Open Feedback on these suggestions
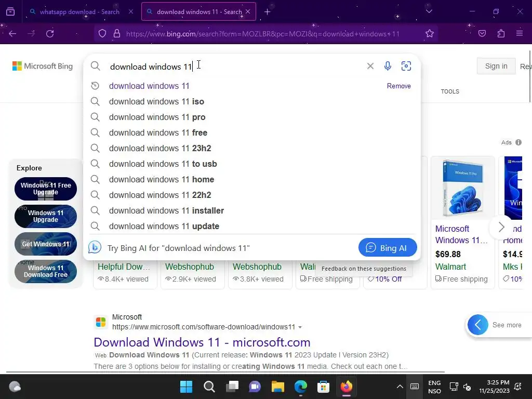 pyautogui.click(x=364, y=269)
